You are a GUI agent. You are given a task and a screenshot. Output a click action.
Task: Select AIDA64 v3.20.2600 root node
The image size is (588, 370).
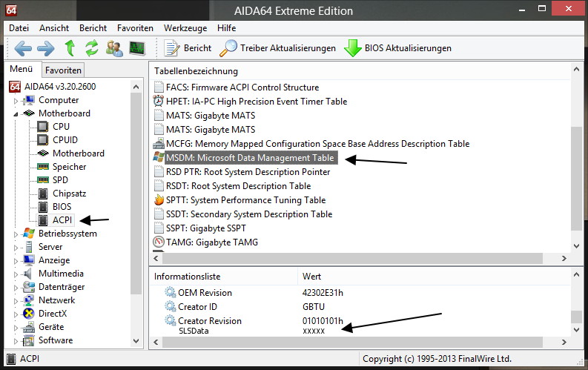60,87
